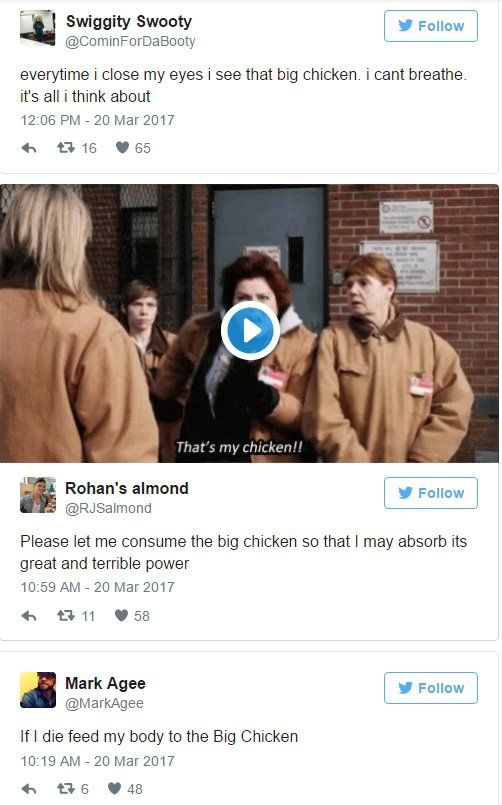Reply to Mark Agee's tweet

29,789
